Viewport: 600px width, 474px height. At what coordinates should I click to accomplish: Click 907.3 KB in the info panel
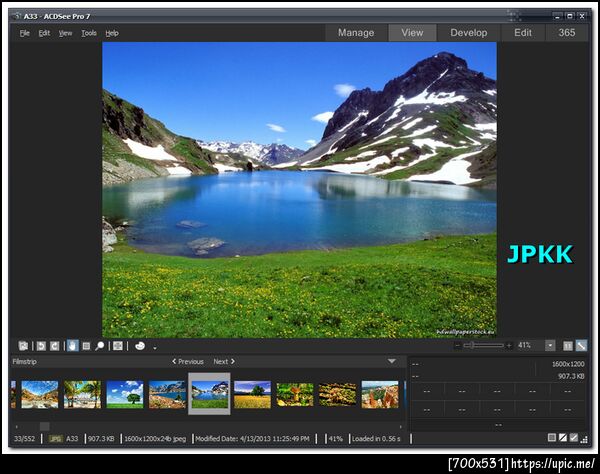click(571, 376)
